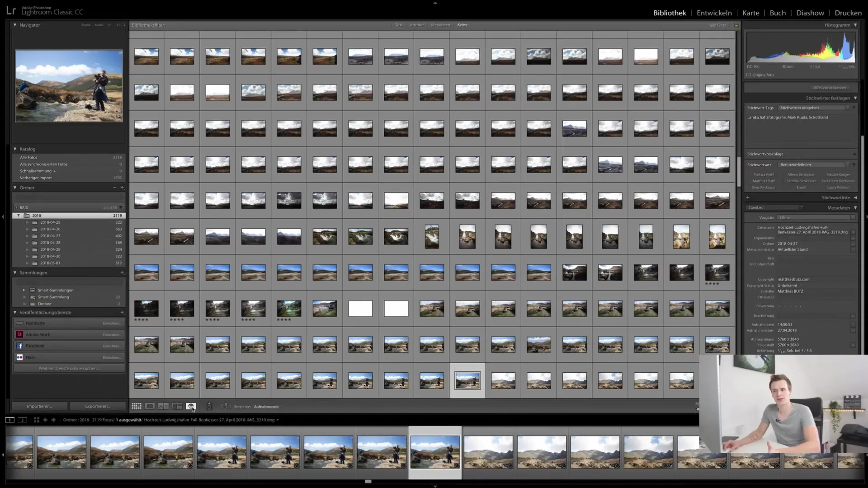This screenshot has width=868, height=488.
Task: Add keyword to Stichwortliste with plus
Action: click(748, 197)
